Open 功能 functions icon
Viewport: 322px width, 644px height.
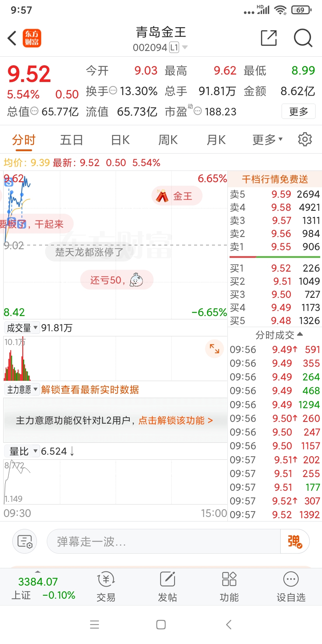pyautogui.click(x=229, y=587)
